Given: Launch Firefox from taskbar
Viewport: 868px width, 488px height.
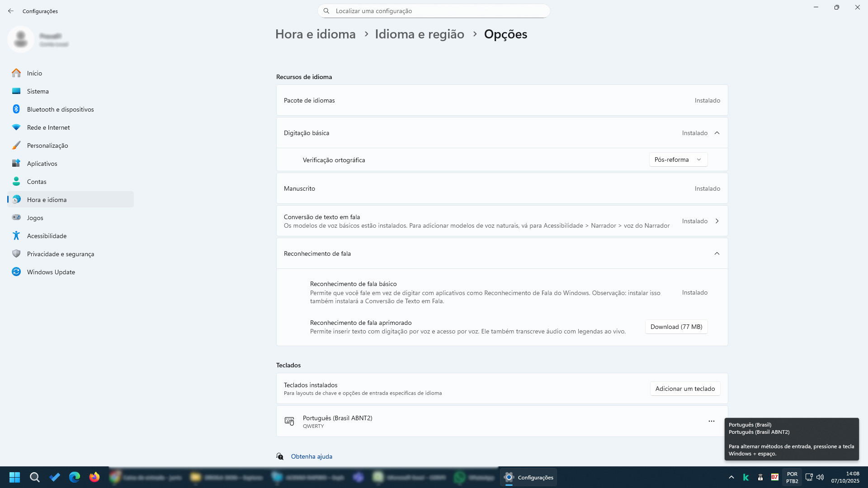Looking at the screenshot, I should click(94, 477).
